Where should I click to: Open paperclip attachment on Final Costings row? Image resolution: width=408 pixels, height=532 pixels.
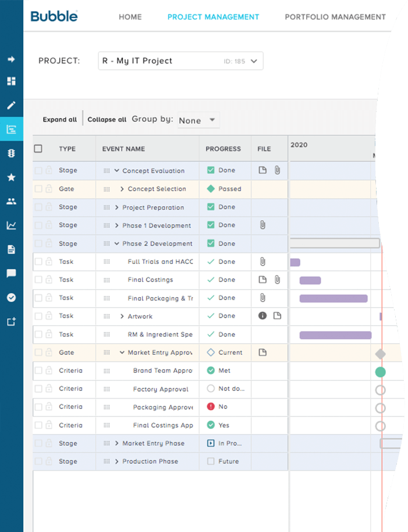coord(277,280)
